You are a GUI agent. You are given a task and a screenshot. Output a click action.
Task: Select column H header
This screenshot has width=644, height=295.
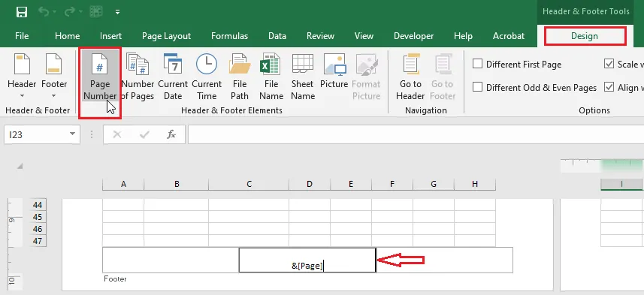point(475,184)
